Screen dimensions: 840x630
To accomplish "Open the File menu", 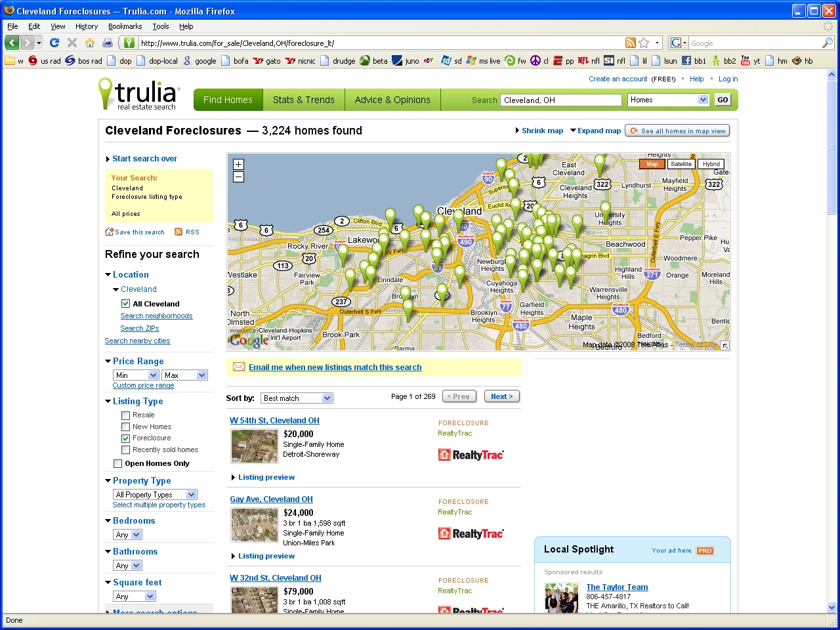I will coord(12,26).
